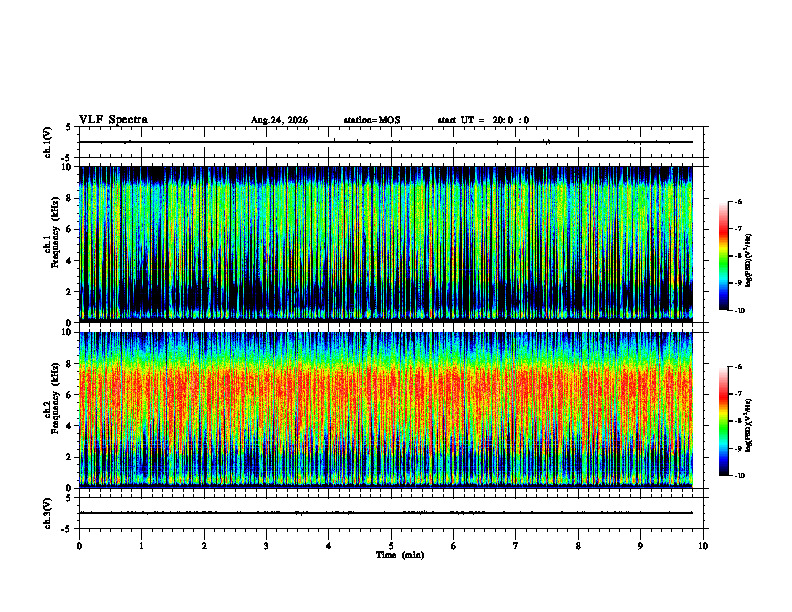Click the 'Time (min)' axis label
The height and width of the screenshot is (612, 792).
(x=400, y=555)
